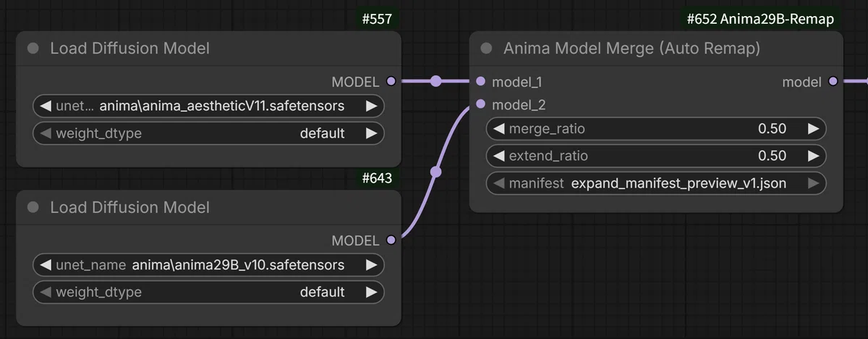Open weight_dtype dropdown in node #643
This screenshot has width=868, height=339.
pos(208,292)
